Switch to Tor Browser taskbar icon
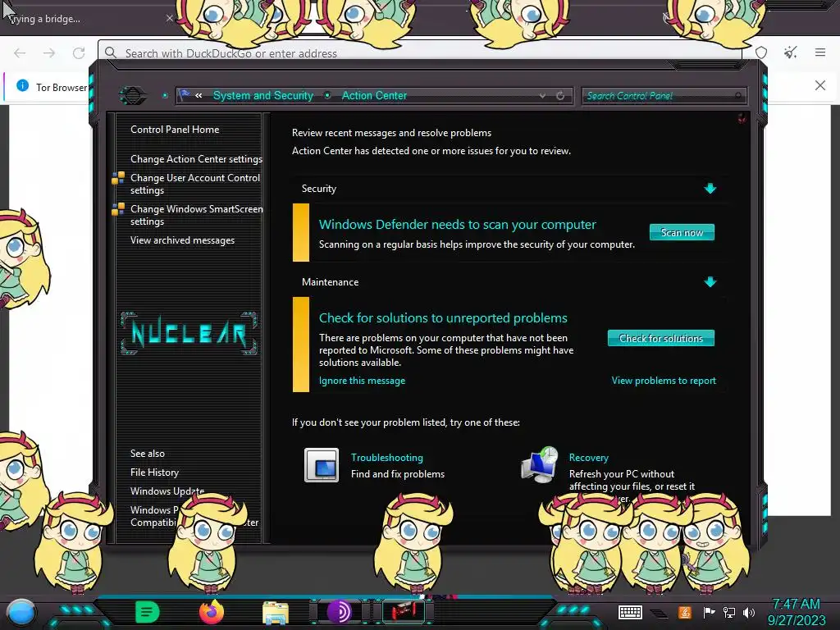 tap(339, 611)
